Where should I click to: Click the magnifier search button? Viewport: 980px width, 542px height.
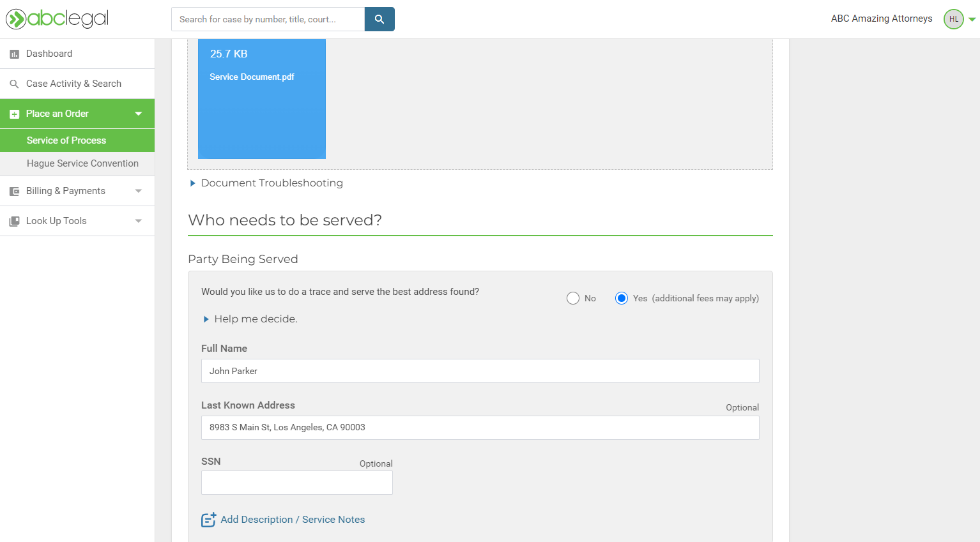click(x=379, y=19)
